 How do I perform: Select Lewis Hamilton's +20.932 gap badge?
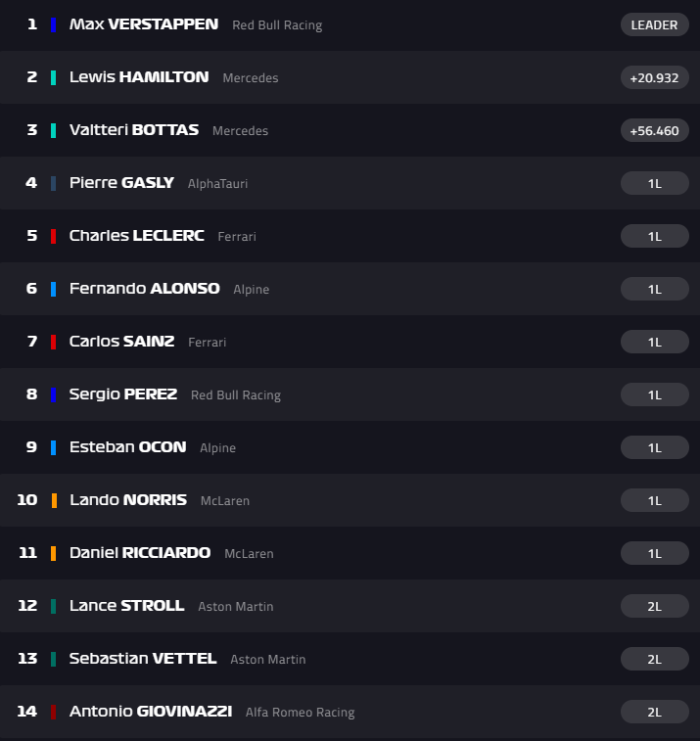coord(655,77)
